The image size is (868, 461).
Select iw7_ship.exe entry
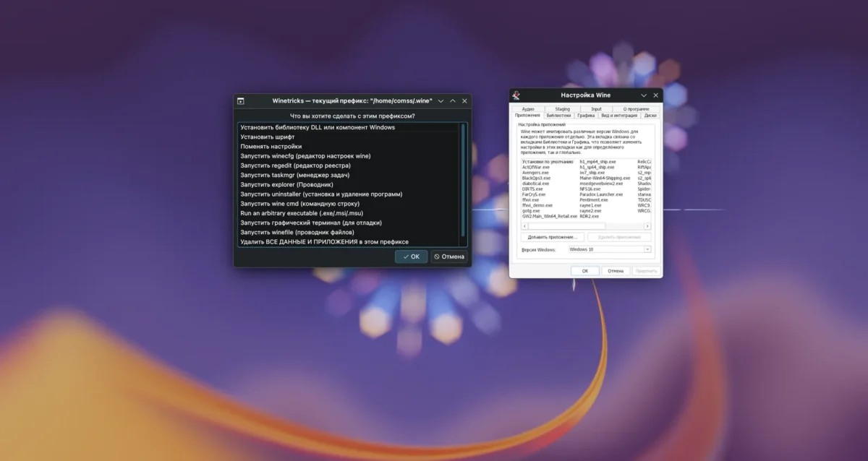coord(592,173)
